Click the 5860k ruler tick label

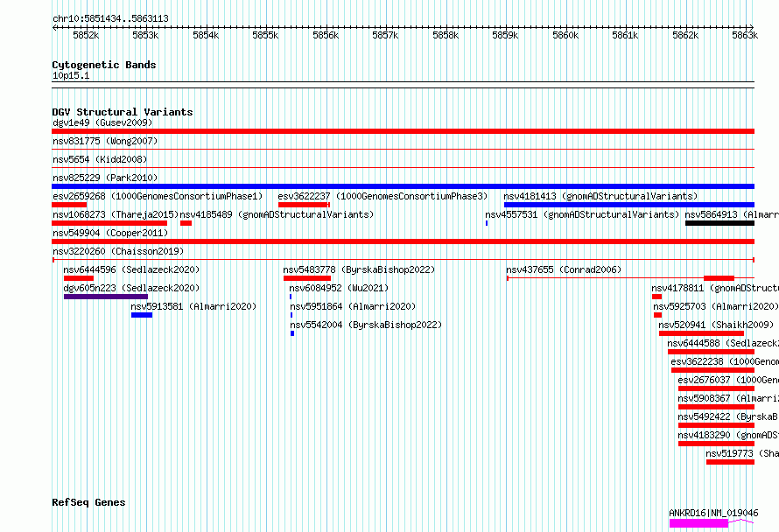(565, 35)
